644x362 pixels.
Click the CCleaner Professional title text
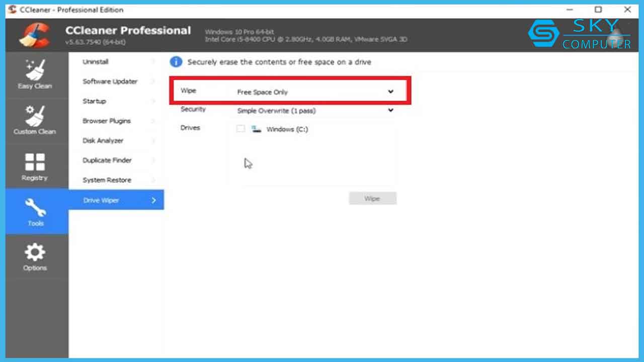pos(128,30)
